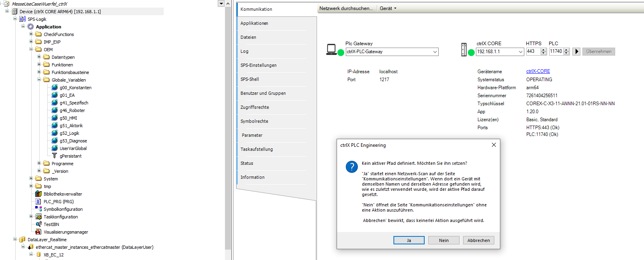Click the ctrlX CORE device icon

click(464, 50)
